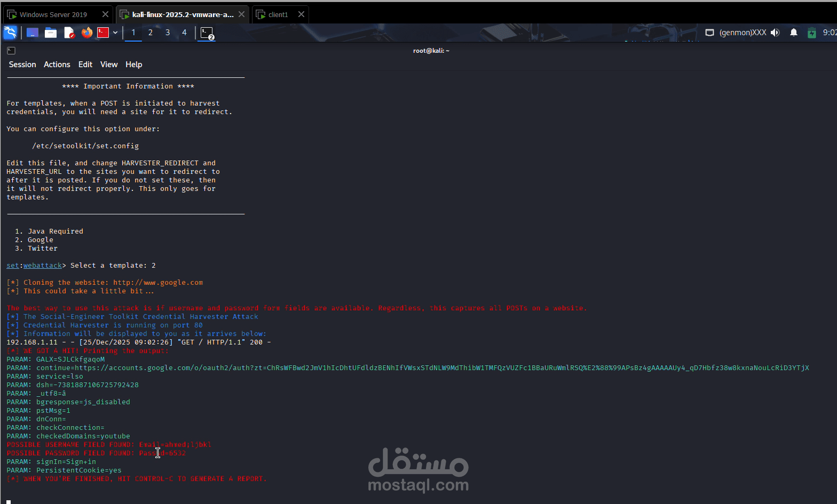Switch to the Windows Server 2019 VM tab
Screen dimensions: 837x504
click(x=53, y=14)
